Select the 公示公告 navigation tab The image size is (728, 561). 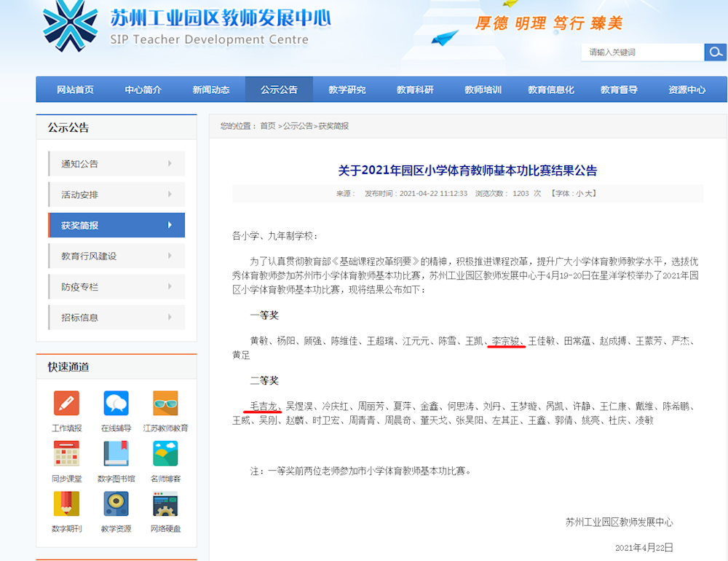[279, 89]
